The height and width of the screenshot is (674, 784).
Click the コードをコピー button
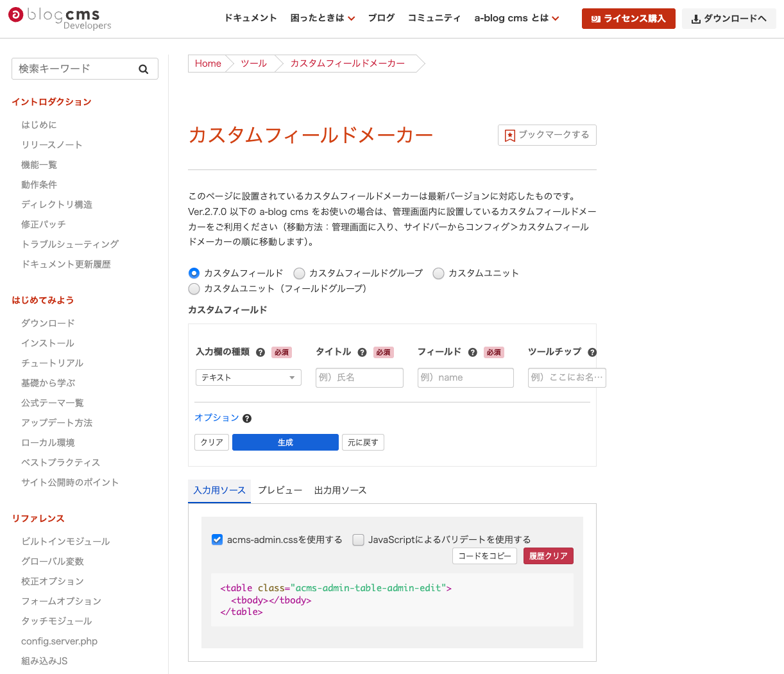click(484, 556)
